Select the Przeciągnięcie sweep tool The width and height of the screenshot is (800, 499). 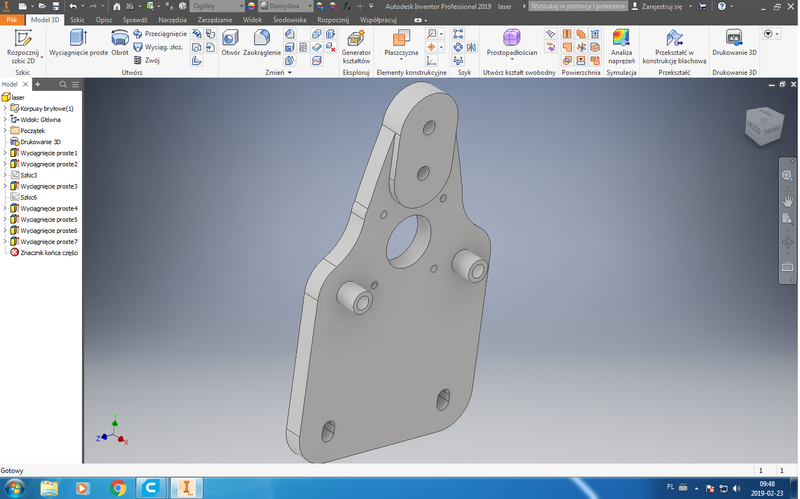pyautogui.click(x=160, y=34)
